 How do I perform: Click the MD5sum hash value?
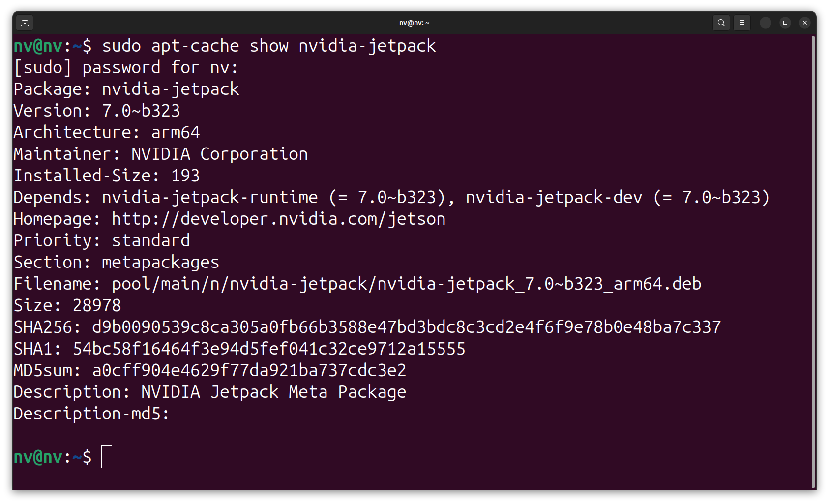pyautogui.click(x=249, y=370)
